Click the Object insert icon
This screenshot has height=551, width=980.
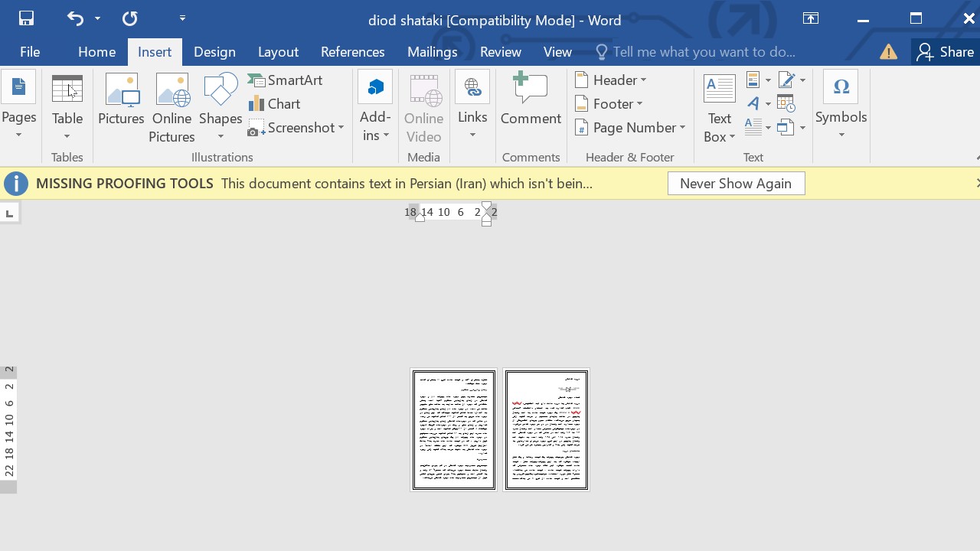click(x=786, y=127)
